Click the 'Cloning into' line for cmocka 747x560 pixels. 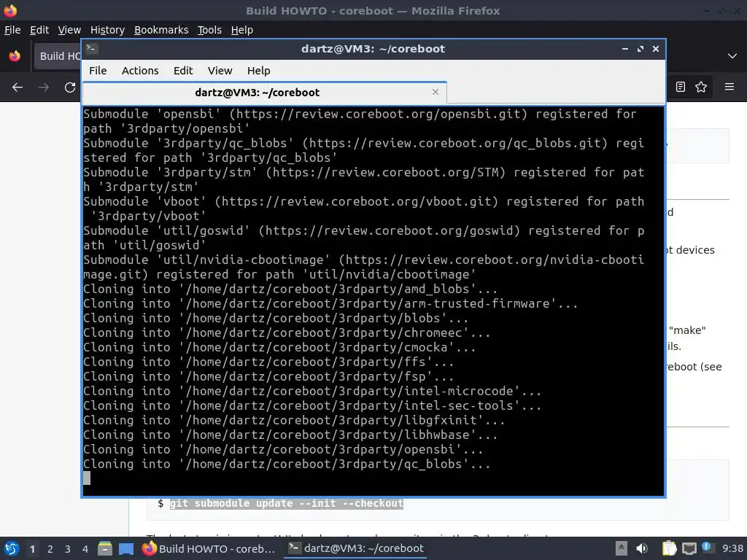(x=279, y=347)
